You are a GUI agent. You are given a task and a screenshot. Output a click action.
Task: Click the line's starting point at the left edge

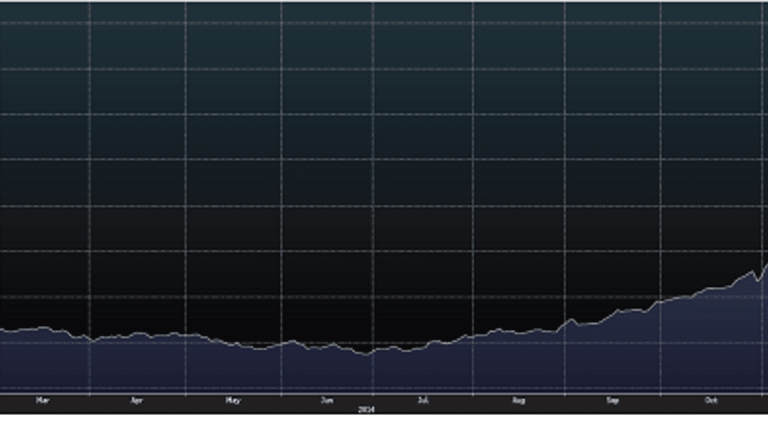click(x=2, y=329)
